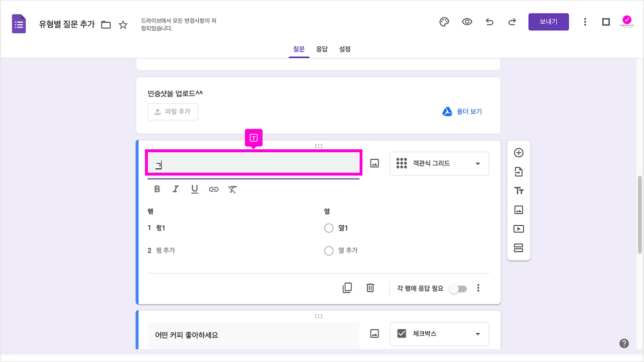Click the underline formatting icon
644x362 pixels.
click(194, 189)
